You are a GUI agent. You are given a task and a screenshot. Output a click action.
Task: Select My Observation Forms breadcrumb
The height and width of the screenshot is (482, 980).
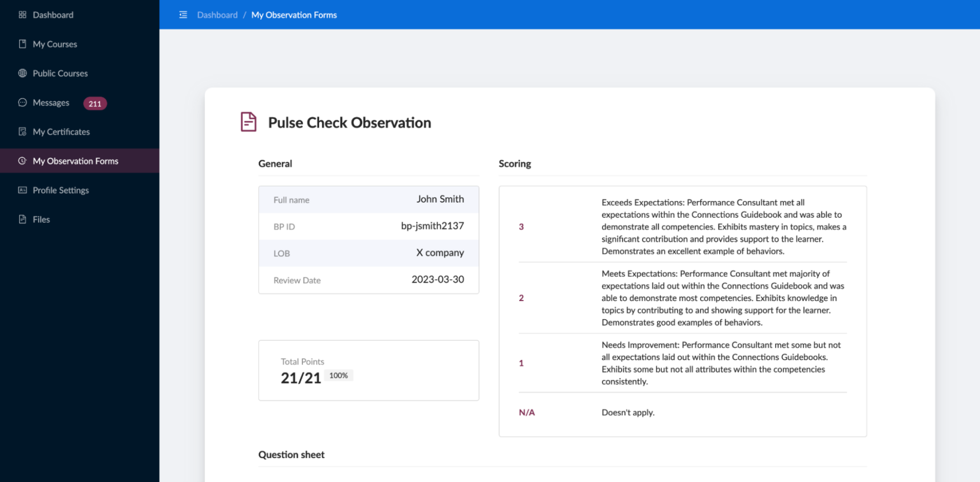coord(294,15)
